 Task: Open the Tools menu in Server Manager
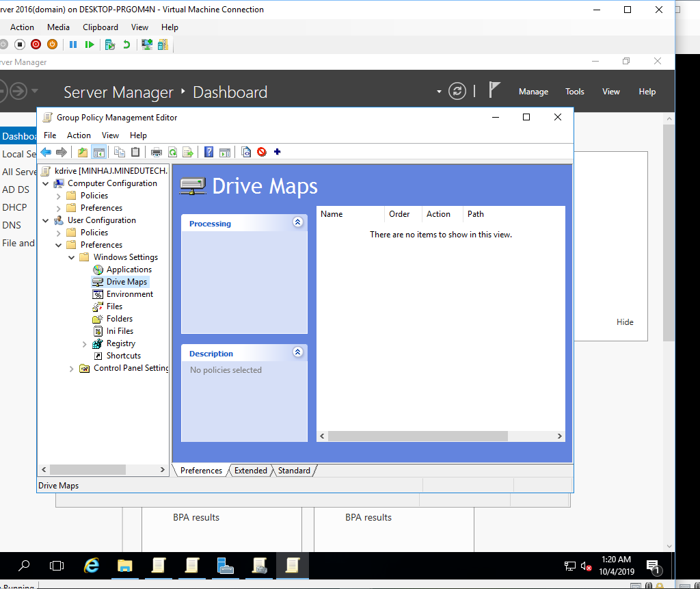[x=574, y=92]
